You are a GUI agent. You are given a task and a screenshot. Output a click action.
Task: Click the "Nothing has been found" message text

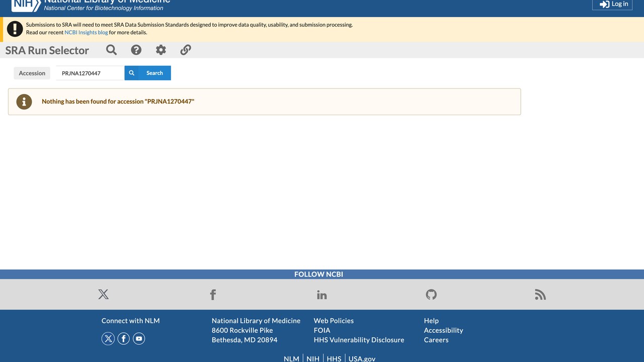point(118,102)
